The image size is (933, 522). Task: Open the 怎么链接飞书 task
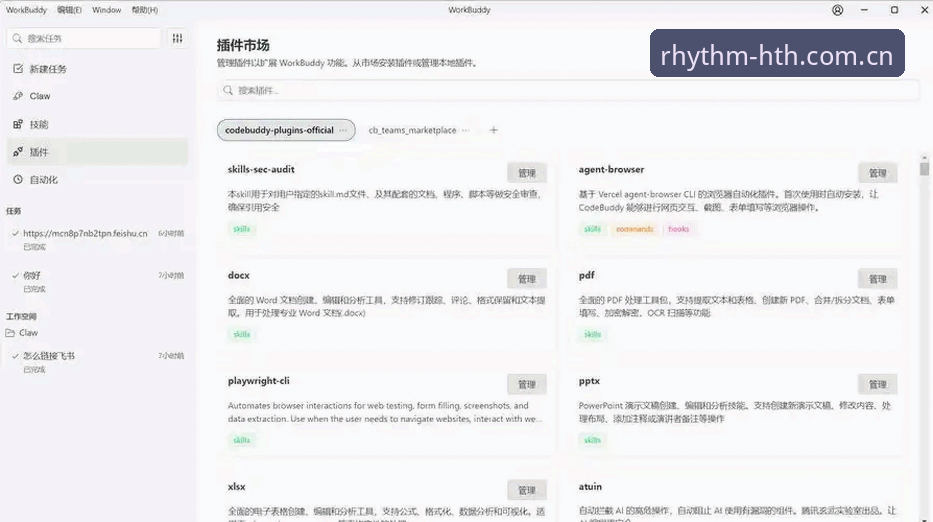tap(98, 361)
